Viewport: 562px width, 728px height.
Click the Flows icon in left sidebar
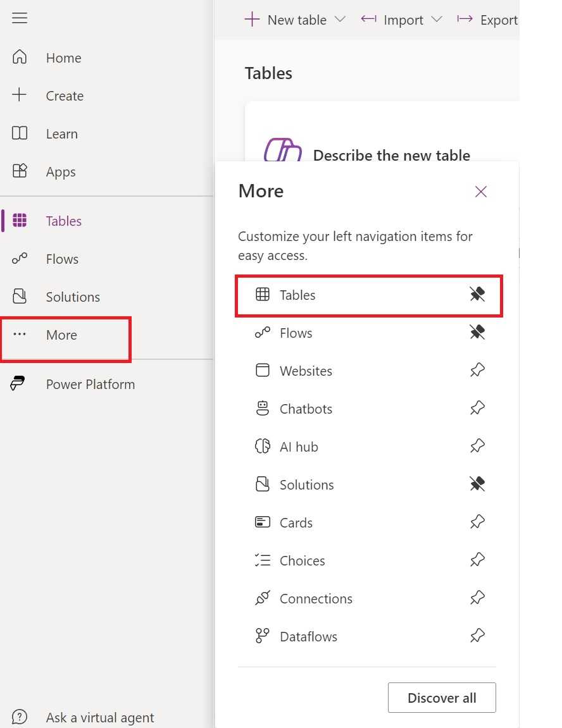click(20, 258)
